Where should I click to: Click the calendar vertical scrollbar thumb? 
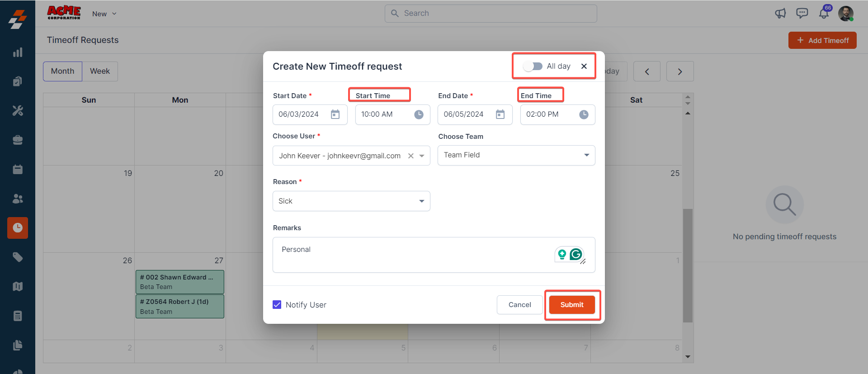pos(688,265)
